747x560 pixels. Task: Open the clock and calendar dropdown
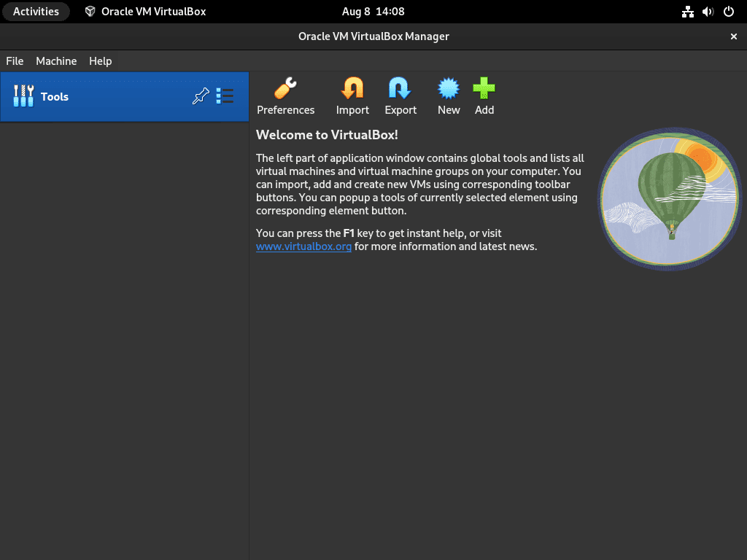373,11
